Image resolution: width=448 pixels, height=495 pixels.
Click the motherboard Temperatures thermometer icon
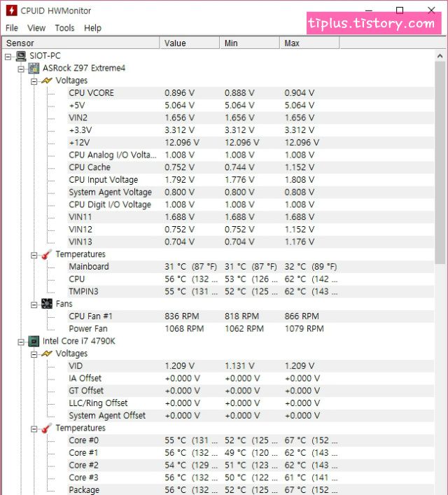(x=47, y=254)
